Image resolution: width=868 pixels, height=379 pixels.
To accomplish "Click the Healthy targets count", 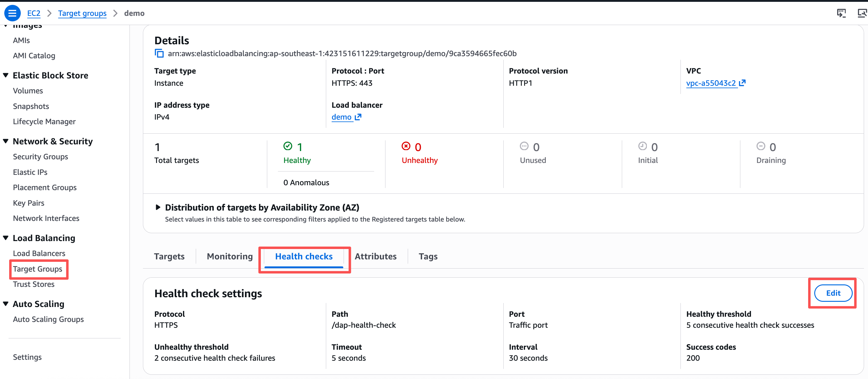I will tap(300, 147).
